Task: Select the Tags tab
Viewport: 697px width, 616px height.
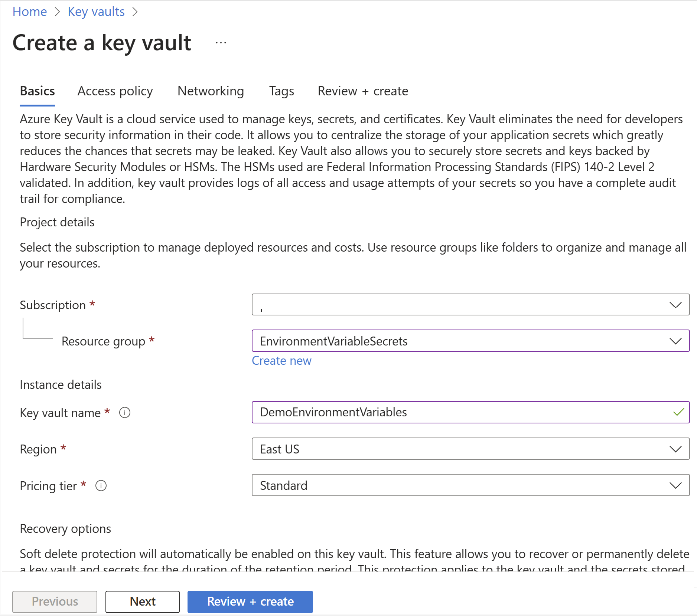Action: click(x=281, y=91)
